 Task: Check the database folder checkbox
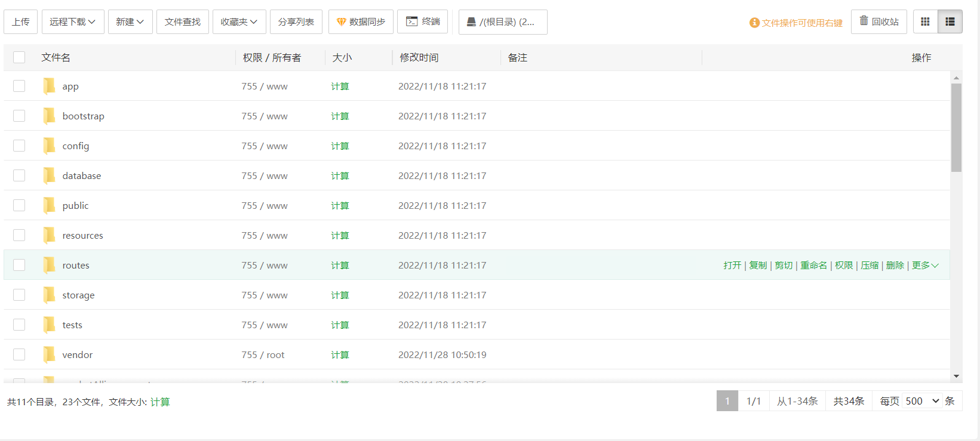[19, 175]
